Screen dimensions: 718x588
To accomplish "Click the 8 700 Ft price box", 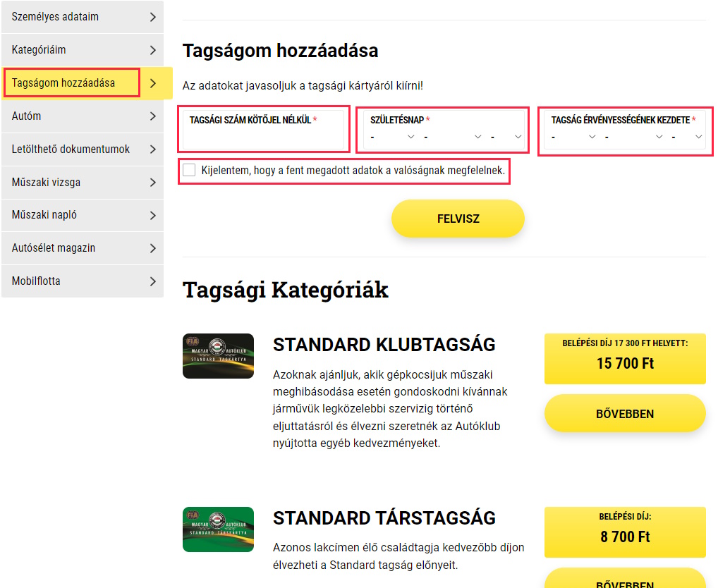I will point(625,532).
